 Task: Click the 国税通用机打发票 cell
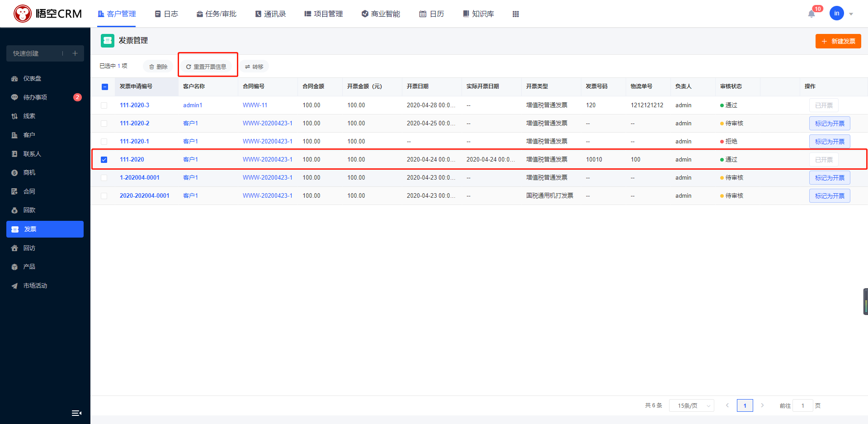pos(550,195)
